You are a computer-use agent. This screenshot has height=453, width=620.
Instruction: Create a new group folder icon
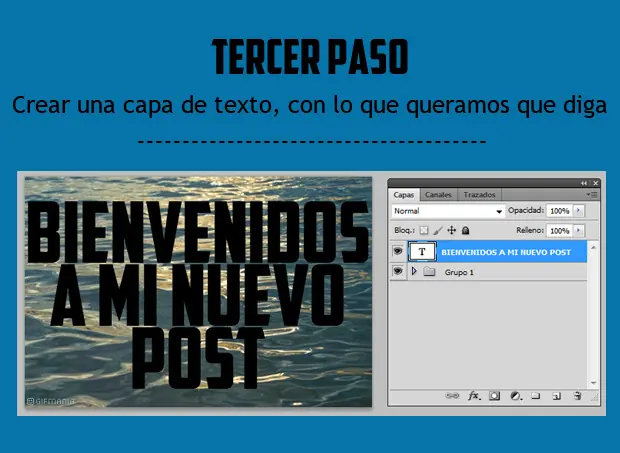536,396
